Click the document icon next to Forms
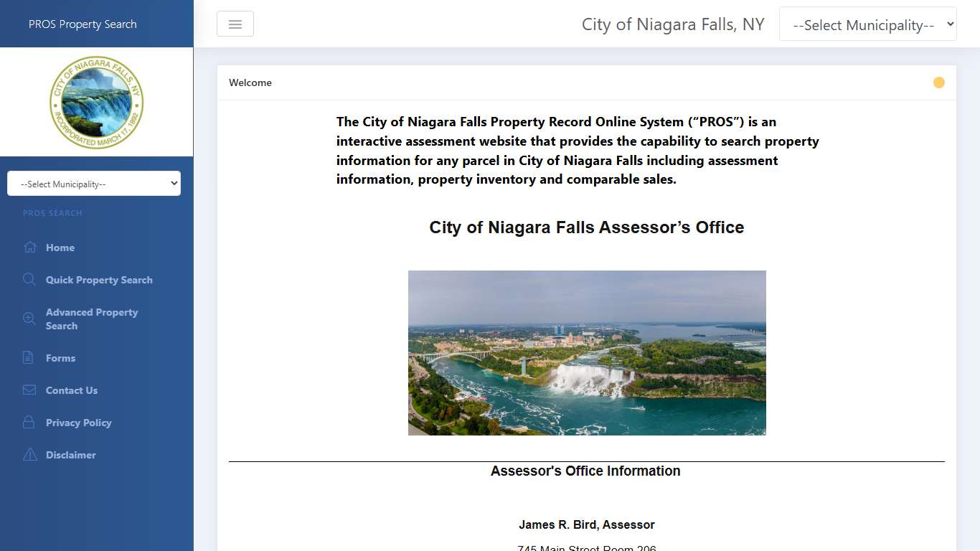The height and width of the screenshot is (551, 980). pyautogui.click(x=29, y=357)
